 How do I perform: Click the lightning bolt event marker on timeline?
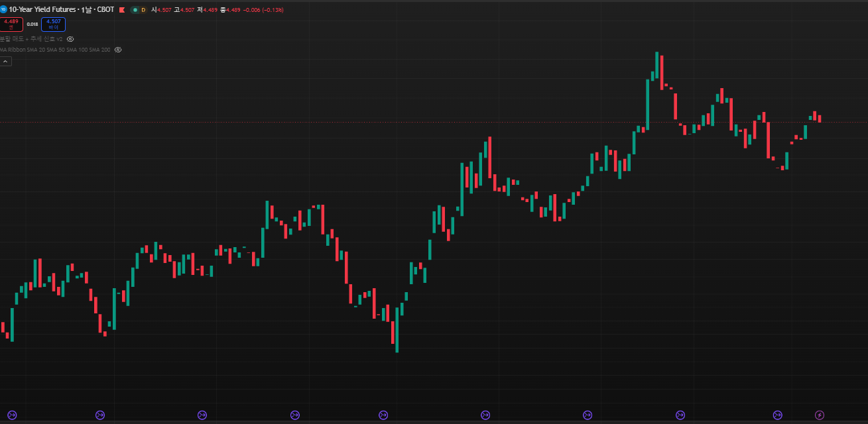[x=819, y=415]
